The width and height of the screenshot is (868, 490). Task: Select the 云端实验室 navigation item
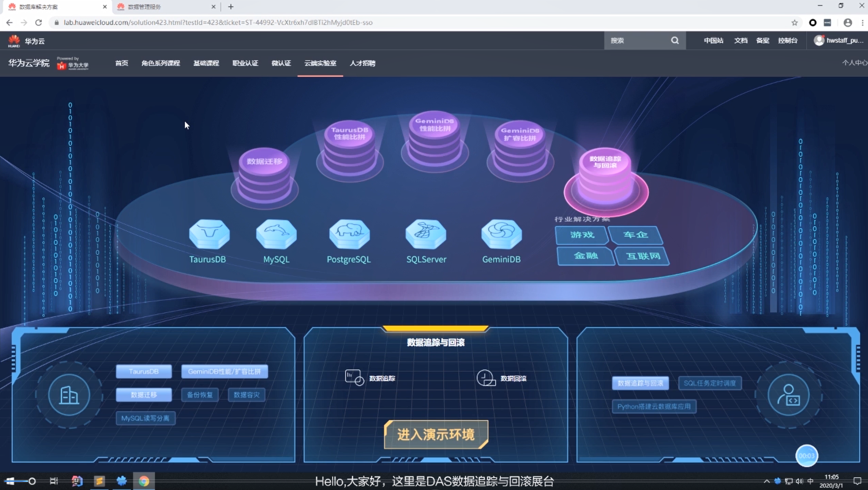[x=320, y=63]
